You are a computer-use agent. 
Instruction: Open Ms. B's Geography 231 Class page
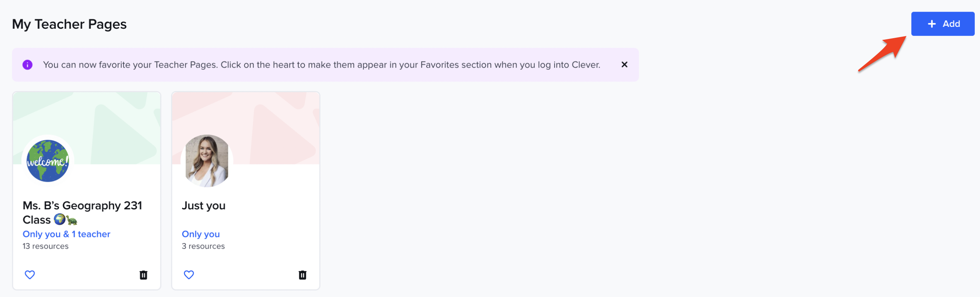pyautogui.click(x=83, y=212)
